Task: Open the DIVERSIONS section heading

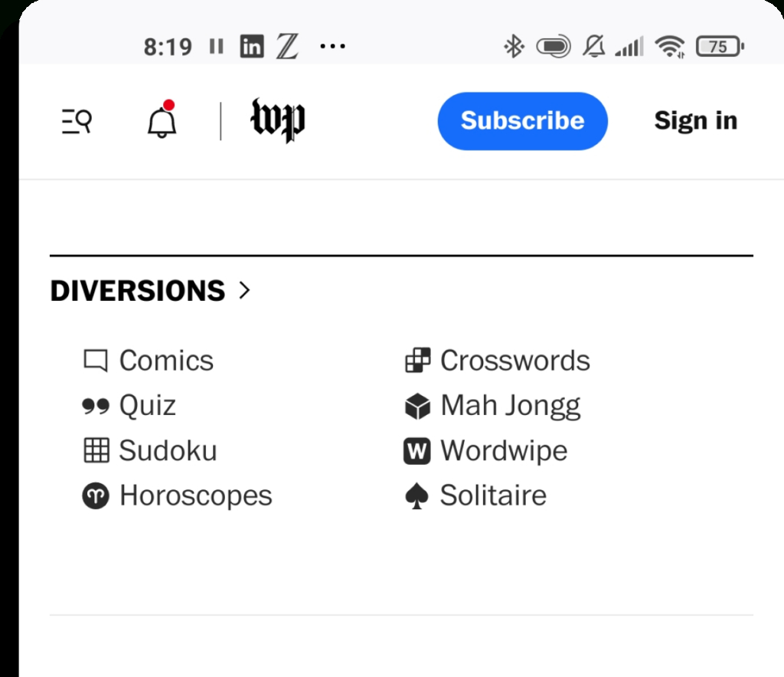Action: [138, 291]
